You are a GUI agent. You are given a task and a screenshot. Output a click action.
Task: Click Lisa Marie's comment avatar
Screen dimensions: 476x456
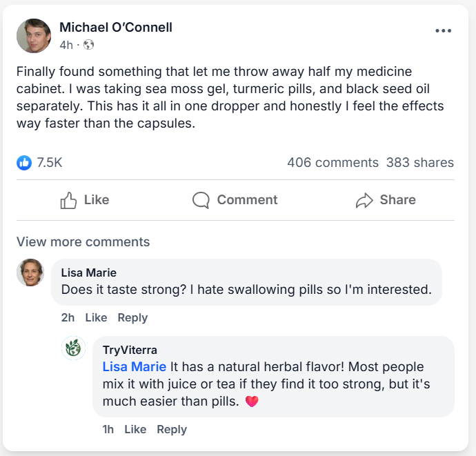click(x=30, y=272)
